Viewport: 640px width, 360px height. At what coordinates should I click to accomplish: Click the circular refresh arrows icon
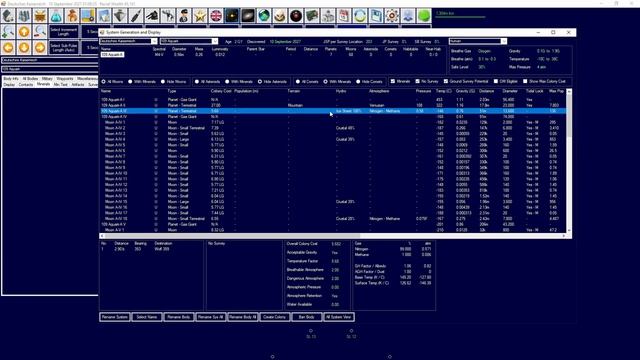pyautogui.click(x=360, y=16)
